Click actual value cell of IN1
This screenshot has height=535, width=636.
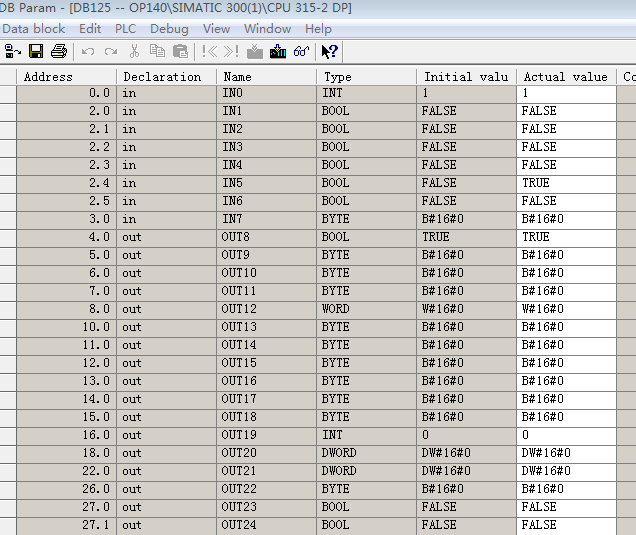tap(567, 111)
